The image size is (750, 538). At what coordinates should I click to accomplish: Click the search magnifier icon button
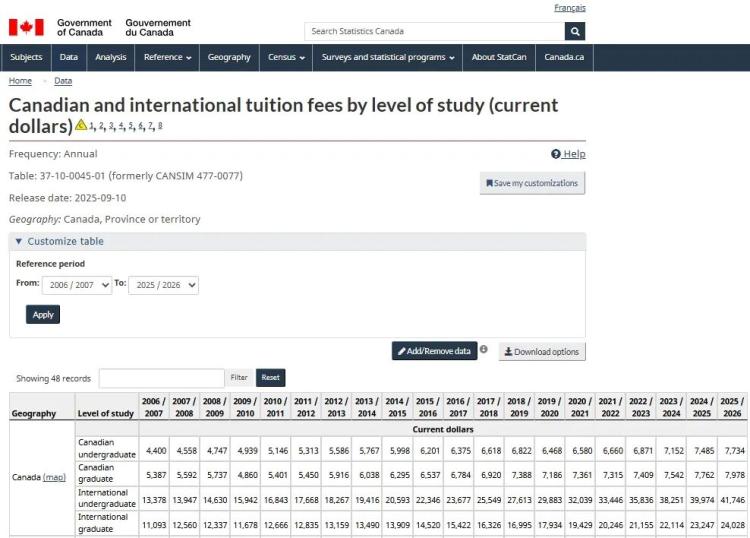point(574,32)
